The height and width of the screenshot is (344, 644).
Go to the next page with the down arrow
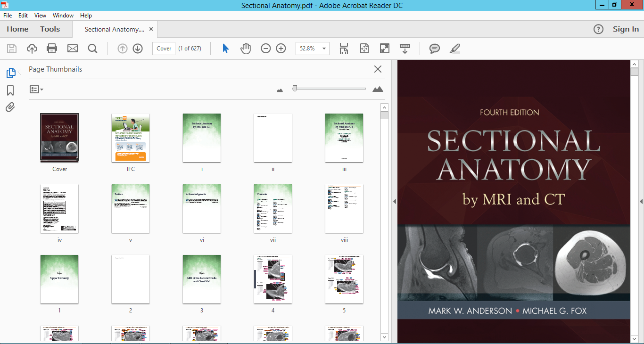pyautogui.click(x=138, y=49)
